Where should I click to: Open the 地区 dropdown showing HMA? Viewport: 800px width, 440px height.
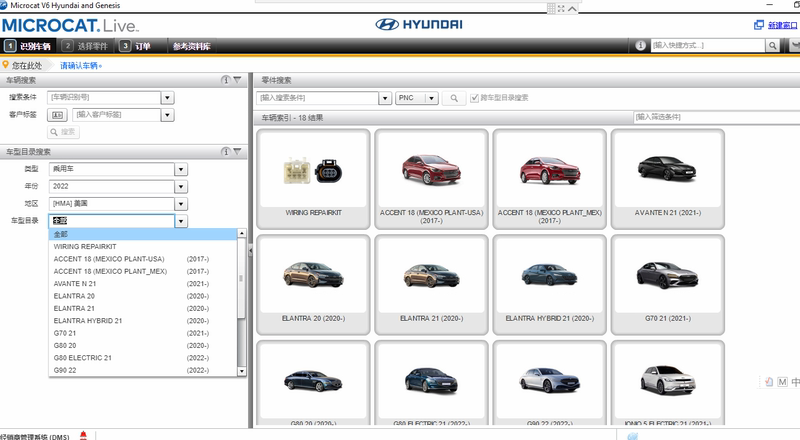181,204
